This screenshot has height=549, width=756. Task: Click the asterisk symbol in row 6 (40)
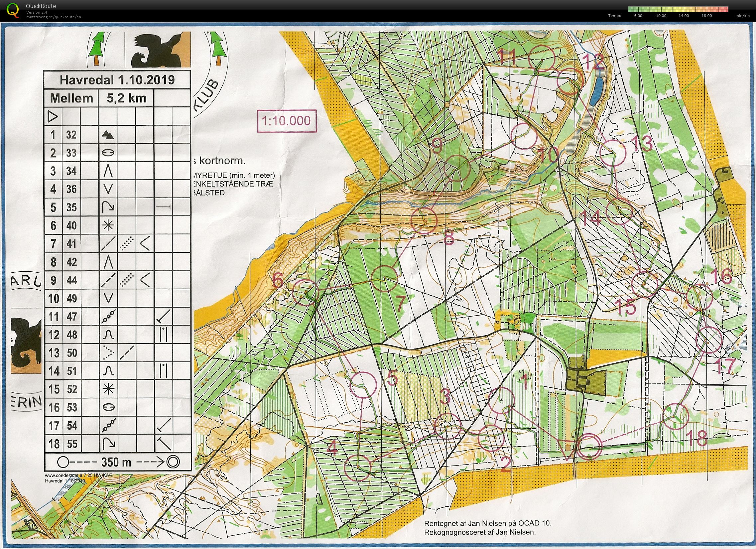pos(108,226)
